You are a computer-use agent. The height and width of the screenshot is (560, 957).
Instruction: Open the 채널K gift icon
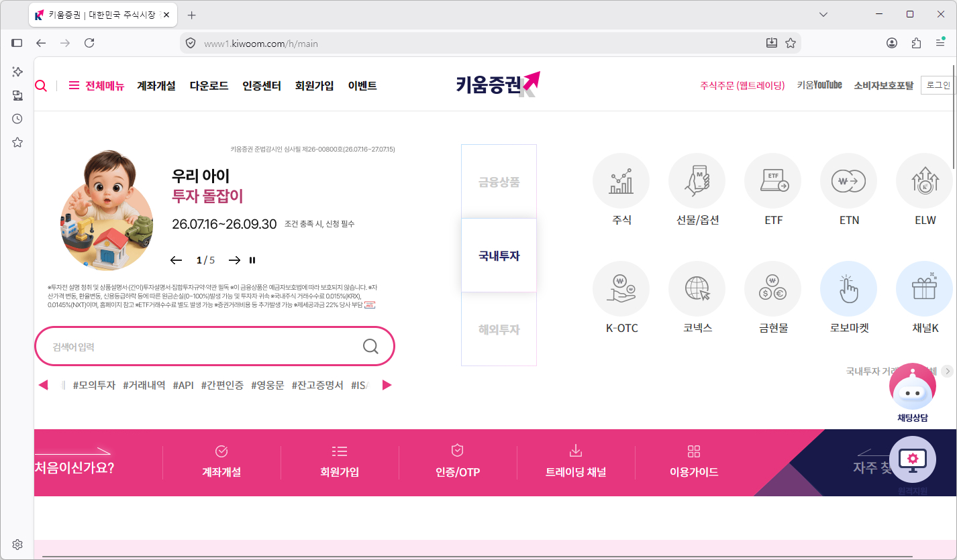[925, 289]
